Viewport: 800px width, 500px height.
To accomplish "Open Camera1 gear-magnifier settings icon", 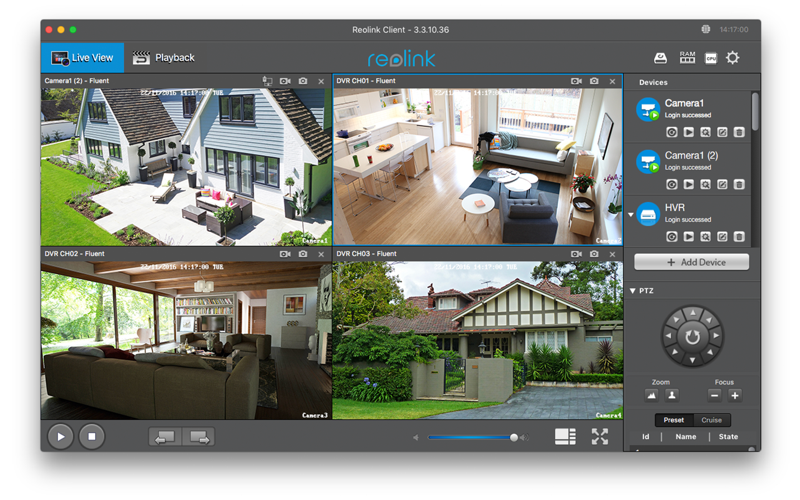I will (706, 133).
